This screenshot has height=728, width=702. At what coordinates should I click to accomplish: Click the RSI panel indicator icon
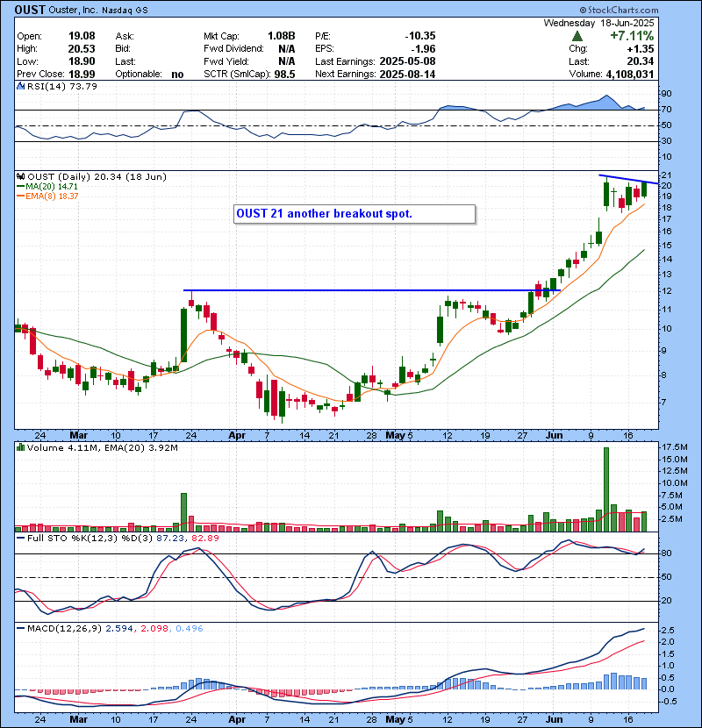click(20, 86)
